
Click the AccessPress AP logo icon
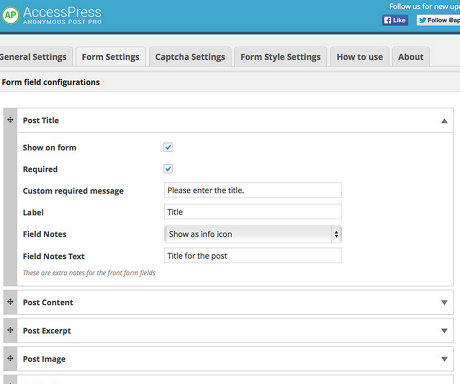point(10,15)
